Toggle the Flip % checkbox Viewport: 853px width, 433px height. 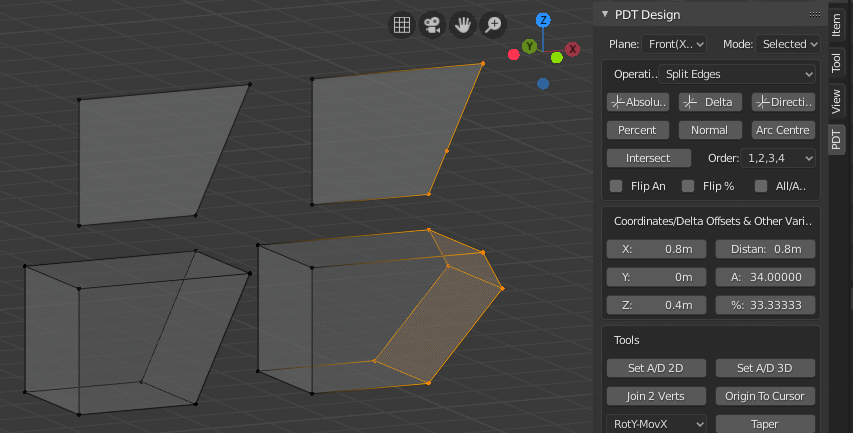[688, 186]
